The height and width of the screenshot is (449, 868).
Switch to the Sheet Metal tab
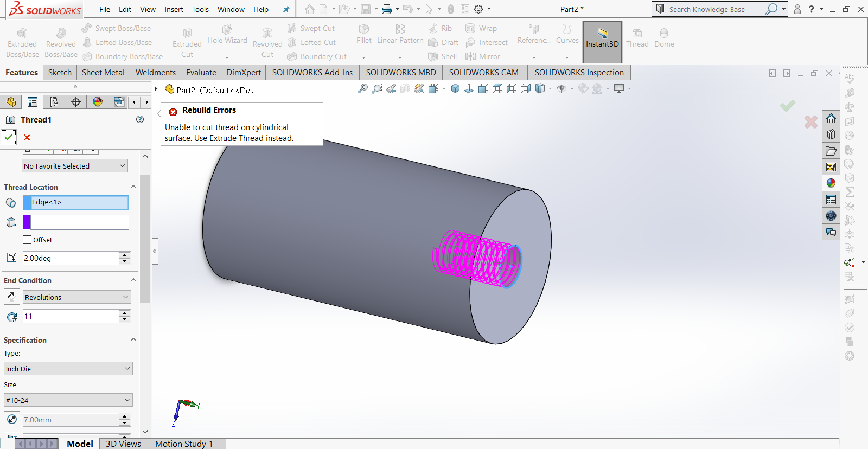pos(103,73)
